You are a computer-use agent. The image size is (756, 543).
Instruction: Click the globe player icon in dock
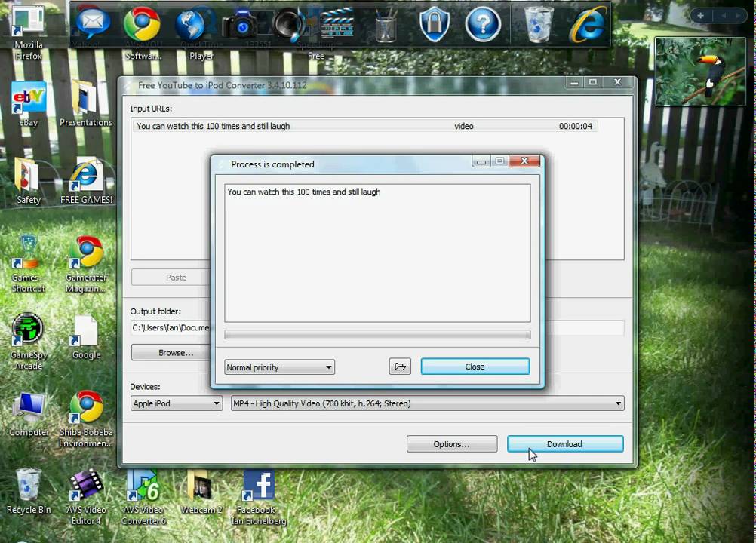[192, 24]
